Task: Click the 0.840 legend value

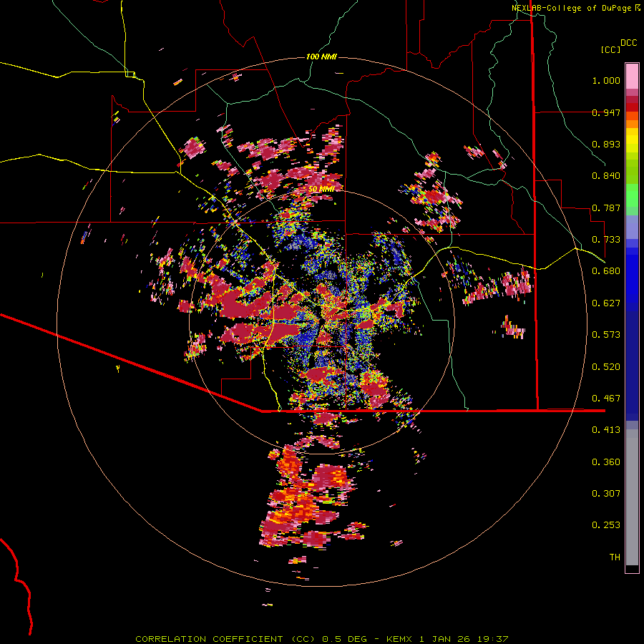Action: pos(606,176)
